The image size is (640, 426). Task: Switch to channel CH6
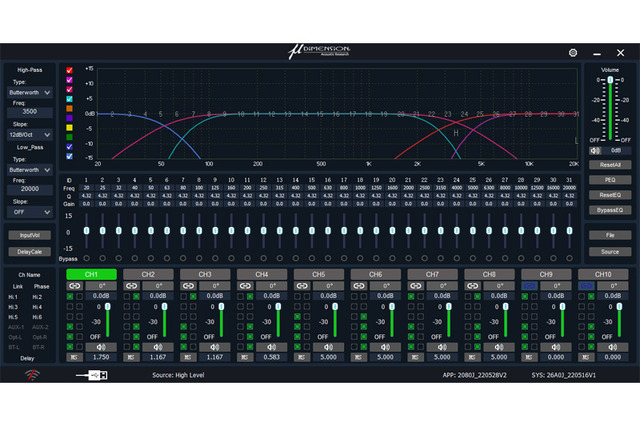pos(375,273)
